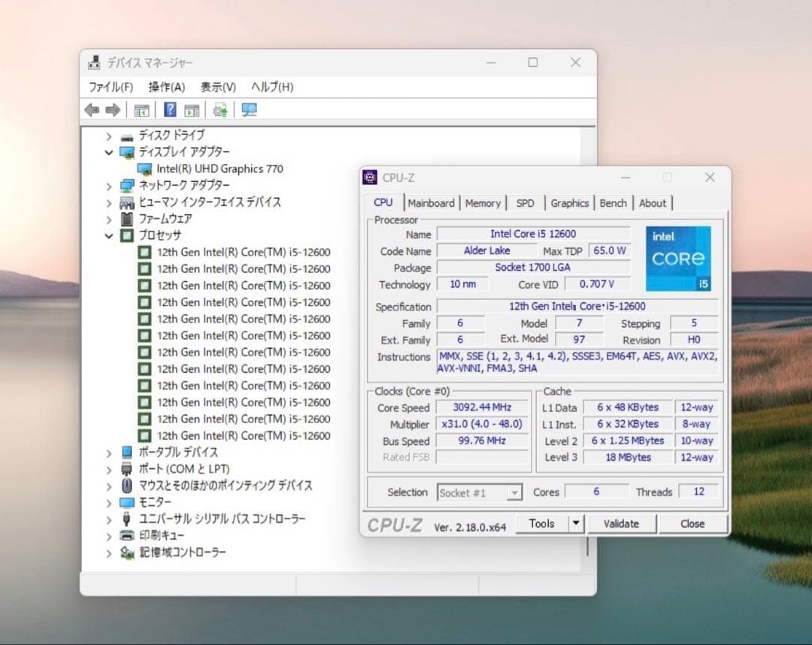The height and width of the screenshot is (645, 812).
Task: Click the mouse and pointing devices icon
Action: (127, 486)
